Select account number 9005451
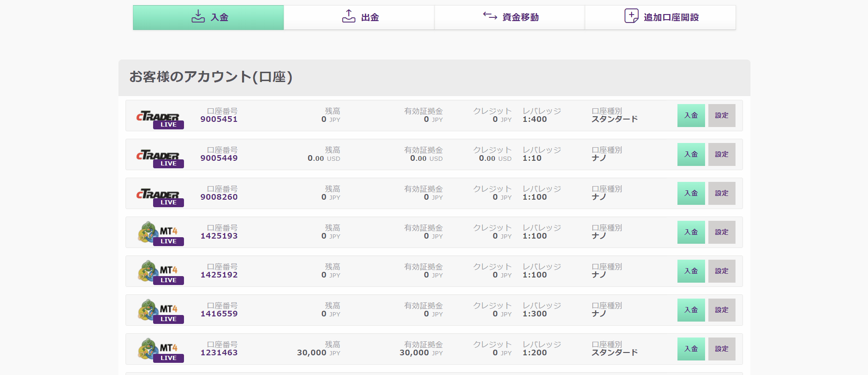Viewport: 868px width, 375px height. point(219,119)
